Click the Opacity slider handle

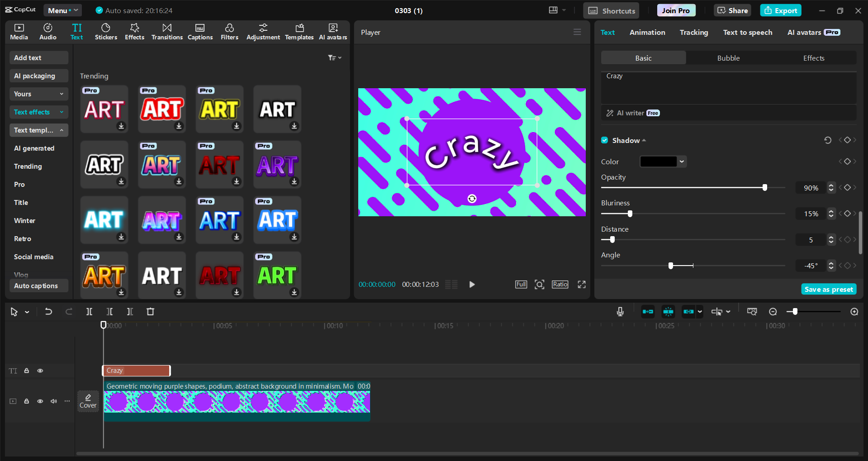point(765,187)
